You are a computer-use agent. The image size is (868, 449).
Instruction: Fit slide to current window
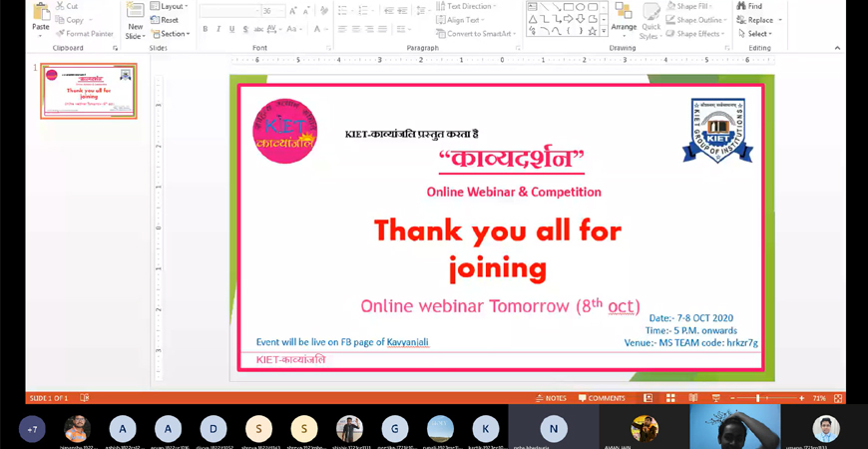(x=837, y=398)
